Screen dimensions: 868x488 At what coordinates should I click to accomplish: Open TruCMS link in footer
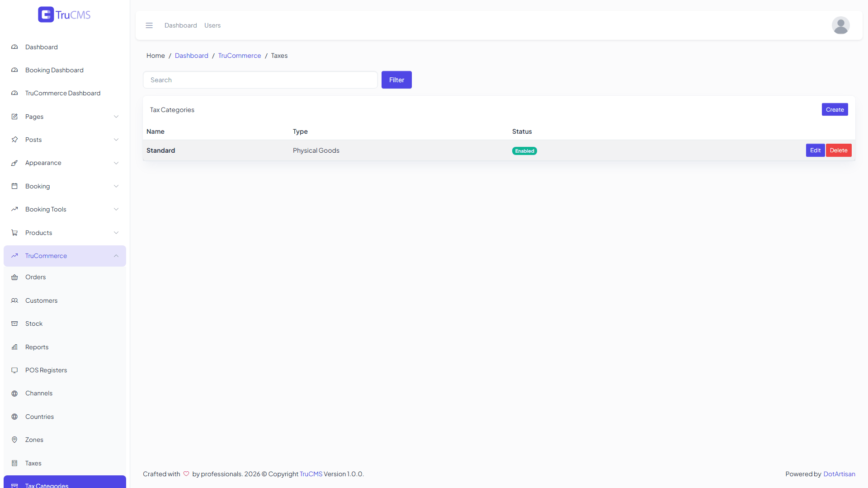(311, 474)
